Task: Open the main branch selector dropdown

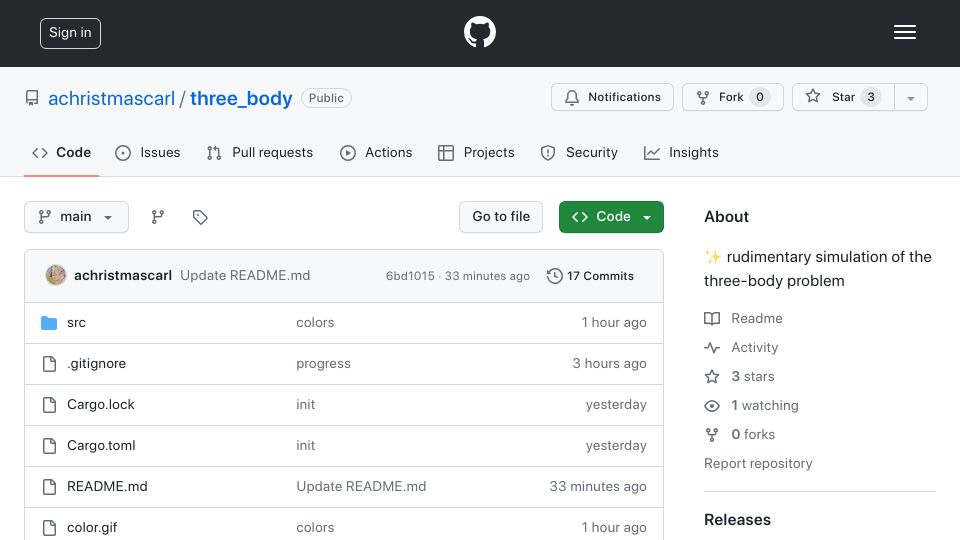Action: click(x=77, y=217)
